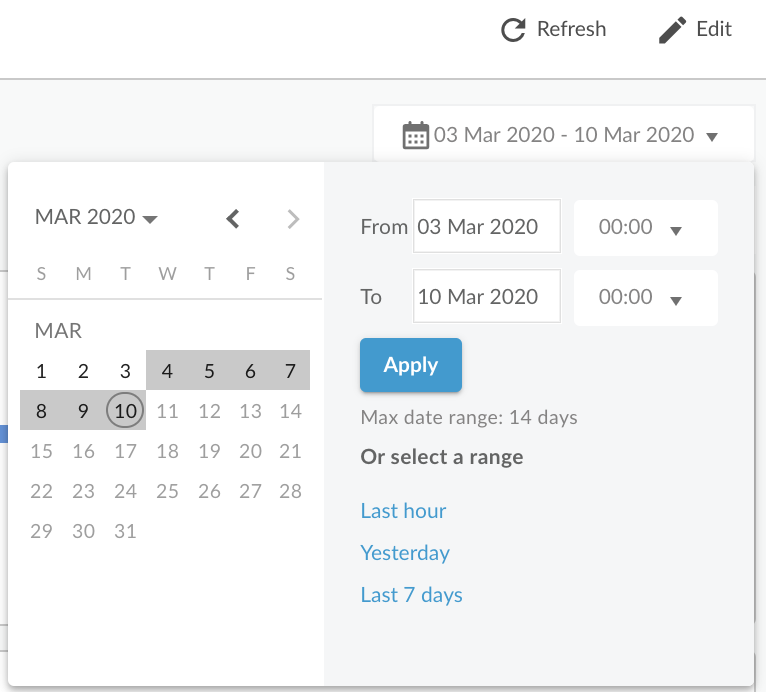766x692 pixels.
Task: Pick March 1 in the calendar
Action: click(x=41, y=371)
